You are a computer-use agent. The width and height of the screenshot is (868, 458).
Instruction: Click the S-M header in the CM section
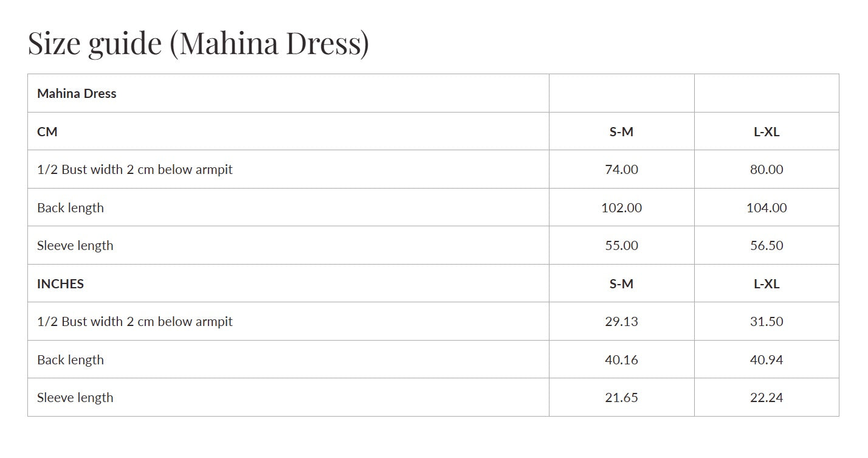[621, 132]
